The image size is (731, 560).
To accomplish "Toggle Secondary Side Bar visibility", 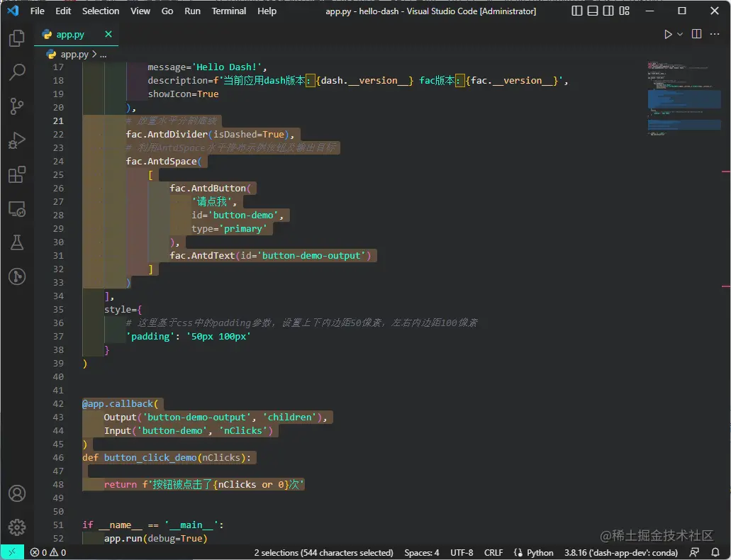I will point(609,10).
